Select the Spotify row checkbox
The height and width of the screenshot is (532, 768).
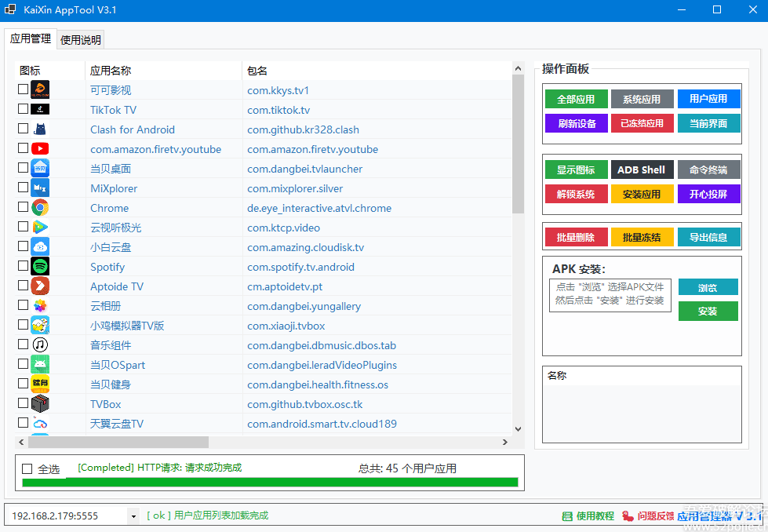tap(23, 265)
